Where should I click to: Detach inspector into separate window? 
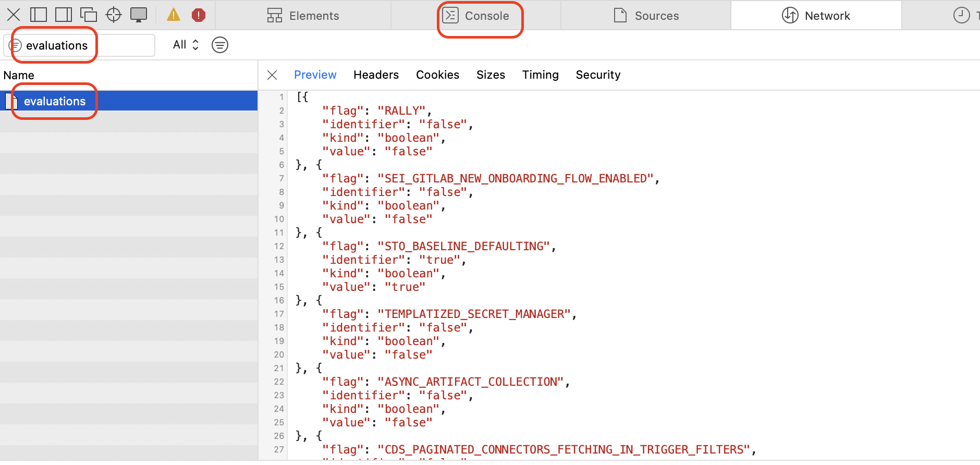(x=89, y=15)
